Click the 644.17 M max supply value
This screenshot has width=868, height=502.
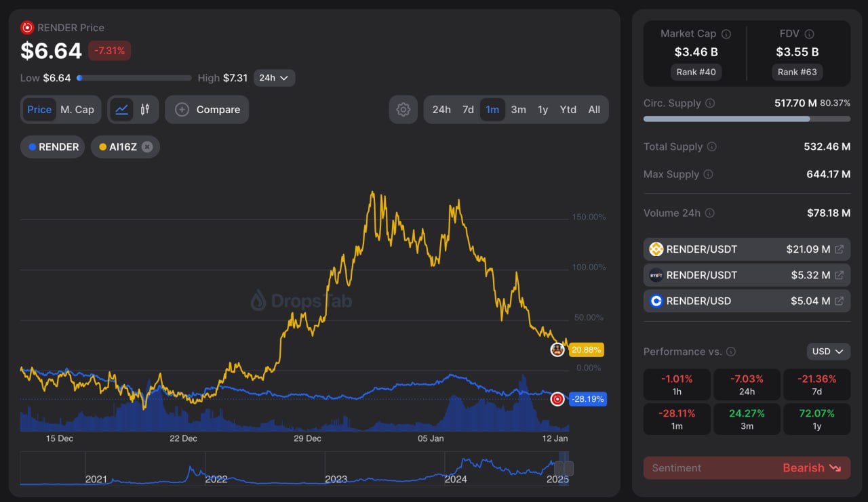828,174
